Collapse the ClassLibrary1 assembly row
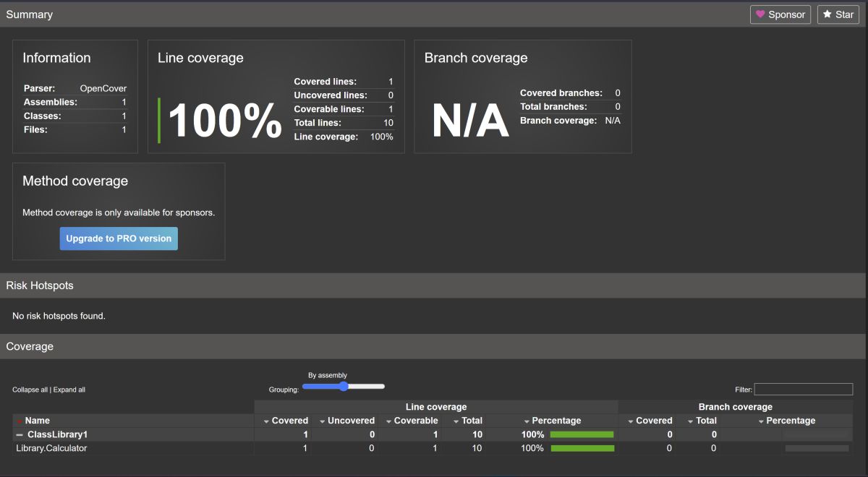Image resolution: width=868 pixels, height=477 pixels. pyautogui.click(x=20, y=435)
